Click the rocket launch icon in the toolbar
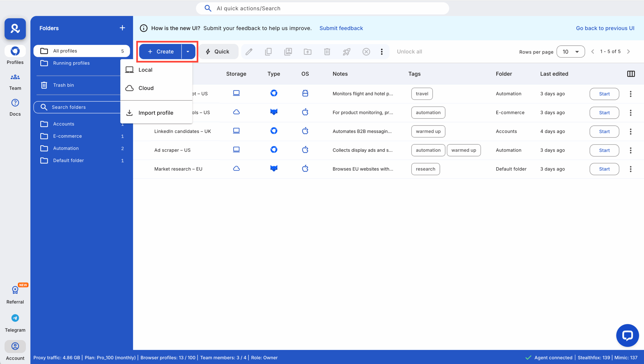The width and height of the screenshot is (644, 364). click(x=346, y=52)
